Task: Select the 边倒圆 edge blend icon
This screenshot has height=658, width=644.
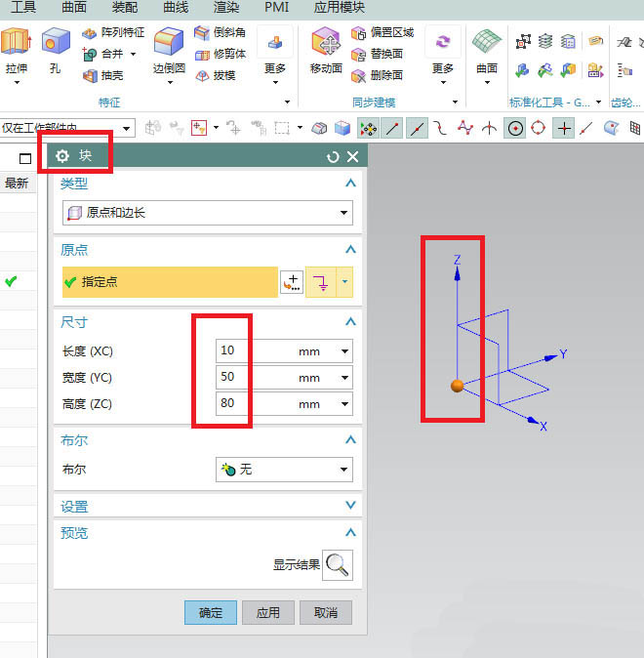Action: tap(169, 41)
